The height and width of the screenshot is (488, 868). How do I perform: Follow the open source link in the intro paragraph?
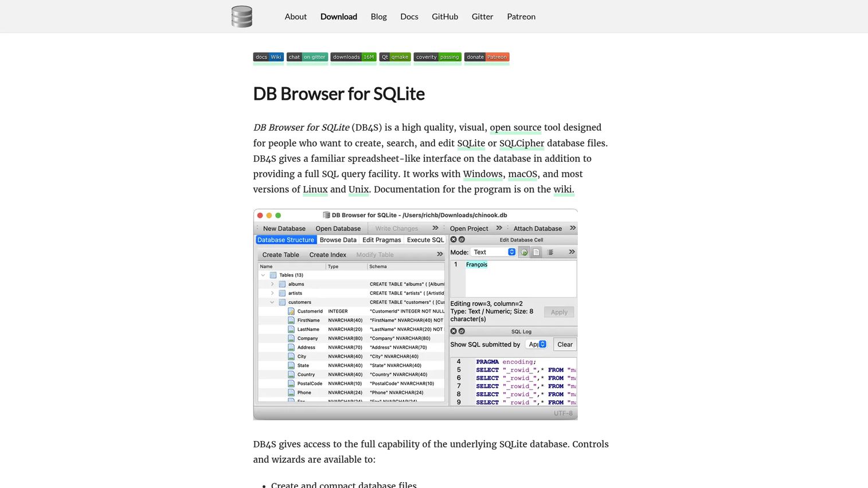point(515,127)
